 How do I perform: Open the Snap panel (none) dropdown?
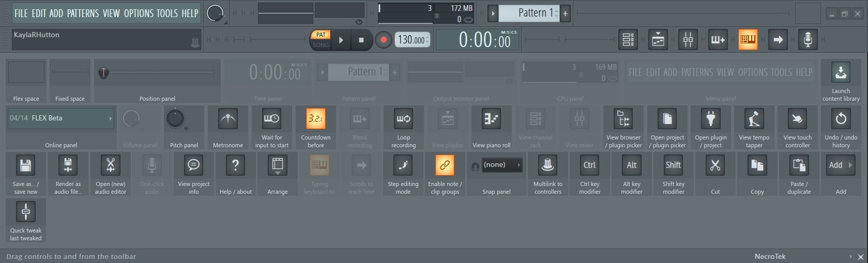pyautogui.click(x=501, y=165)
